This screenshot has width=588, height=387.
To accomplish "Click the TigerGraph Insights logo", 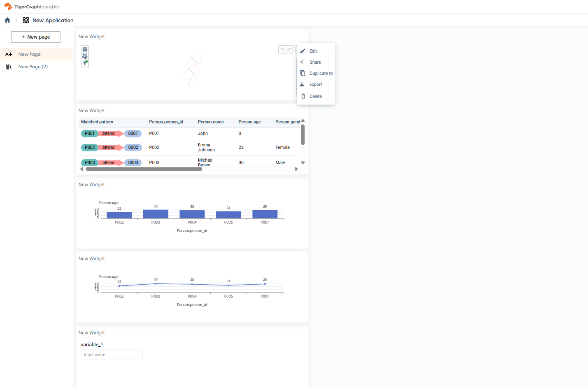I will coord(32,7).
